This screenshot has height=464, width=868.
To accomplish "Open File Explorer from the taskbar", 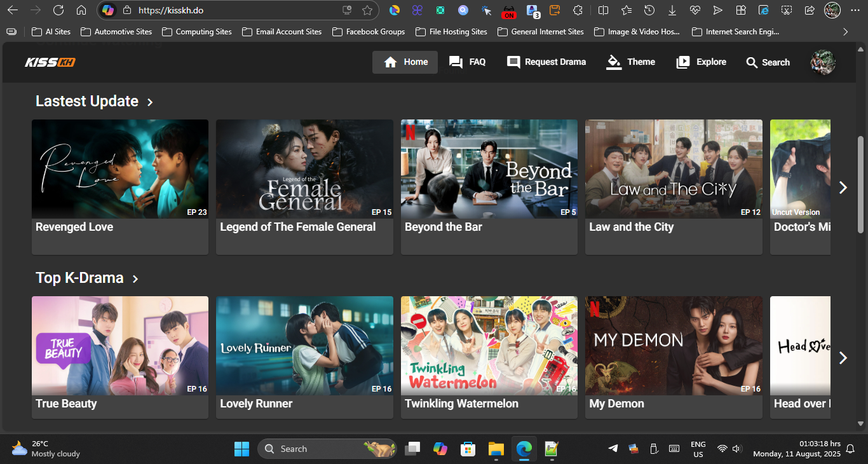I will [x=496, y=449].
